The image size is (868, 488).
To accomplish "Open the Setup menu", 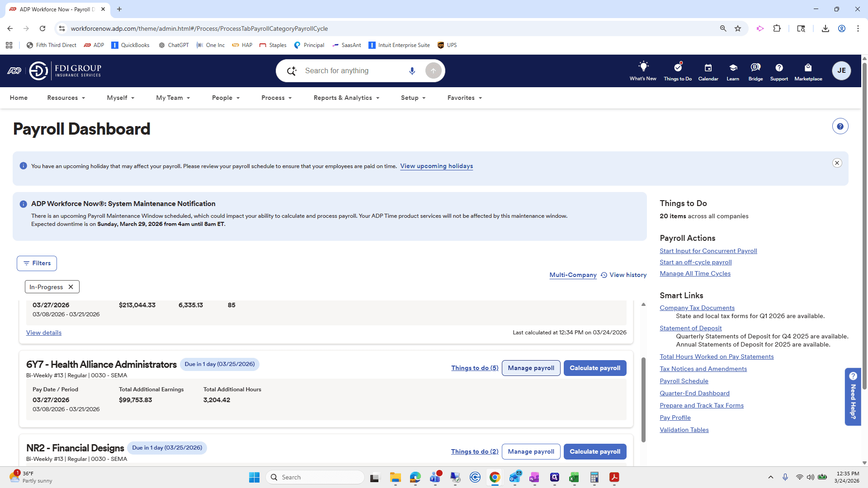I will (x=413, y=98).
